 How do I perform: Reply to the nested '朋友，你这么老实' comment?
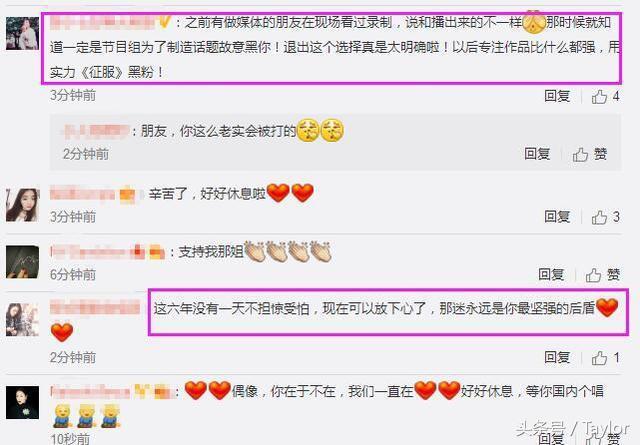(x=537, y=154)
